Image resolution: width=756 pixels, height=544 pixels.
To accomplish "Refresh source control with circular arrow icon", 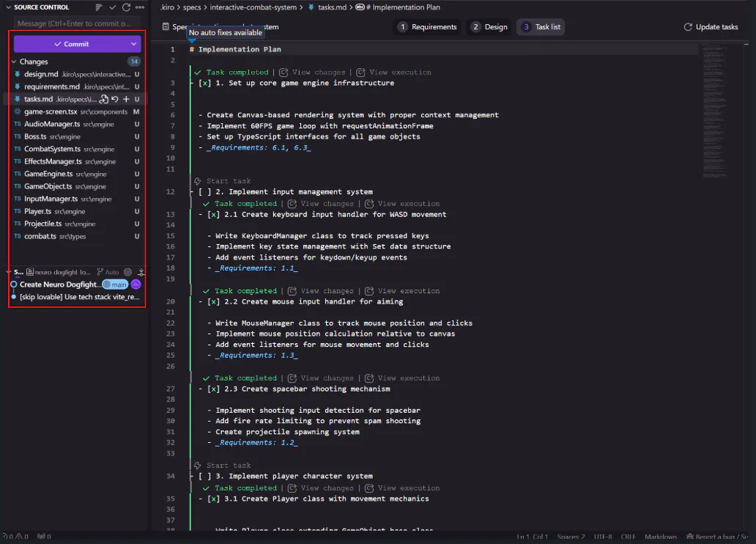I will [x=126, y=7].
